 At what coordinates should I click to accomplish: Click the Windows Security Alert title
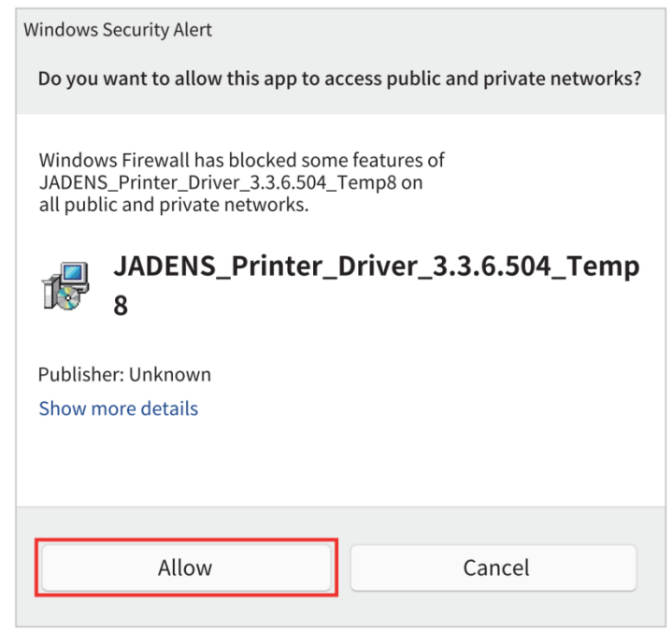pyautogui.click(x=118, y=30)
